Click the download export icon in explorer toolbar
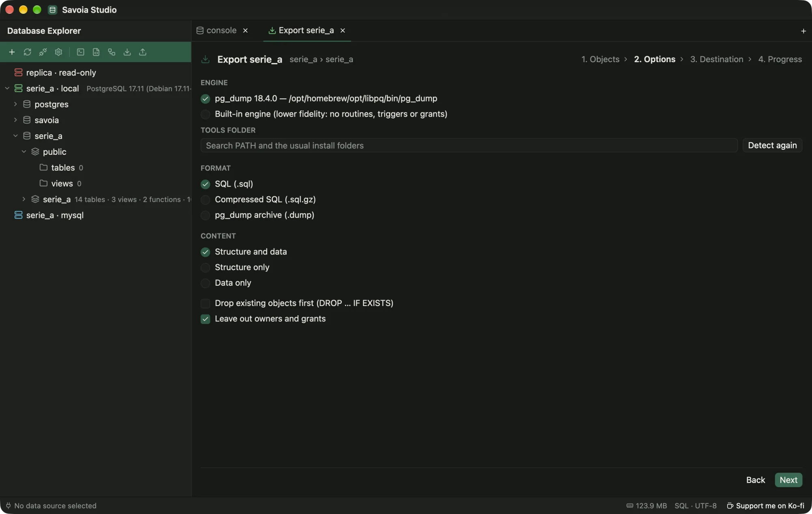Viewport: 812px width, 514px height. 127,52
